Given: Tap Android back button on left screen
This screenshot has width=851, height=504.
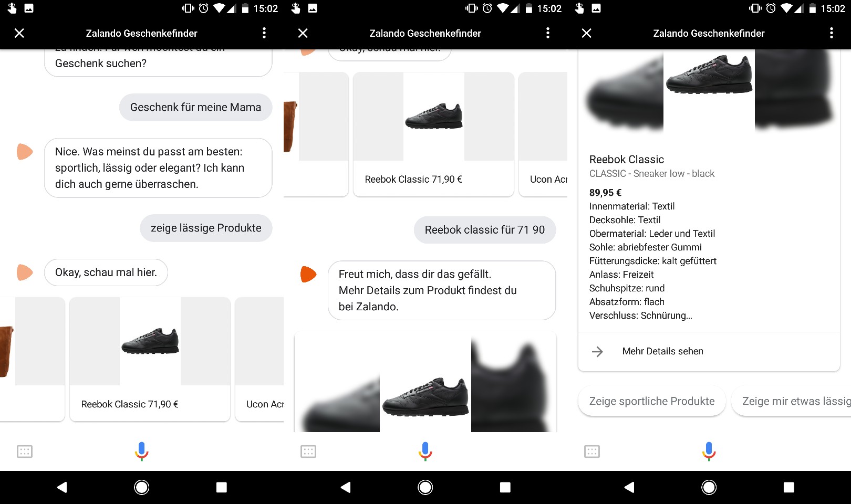Looking at the screenshot, I should click(62, 487).
